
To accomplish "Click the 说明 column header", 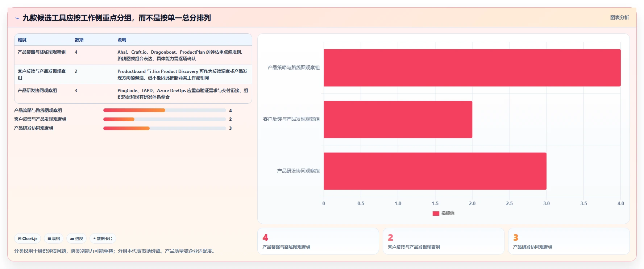I will [x=122, y=40].
